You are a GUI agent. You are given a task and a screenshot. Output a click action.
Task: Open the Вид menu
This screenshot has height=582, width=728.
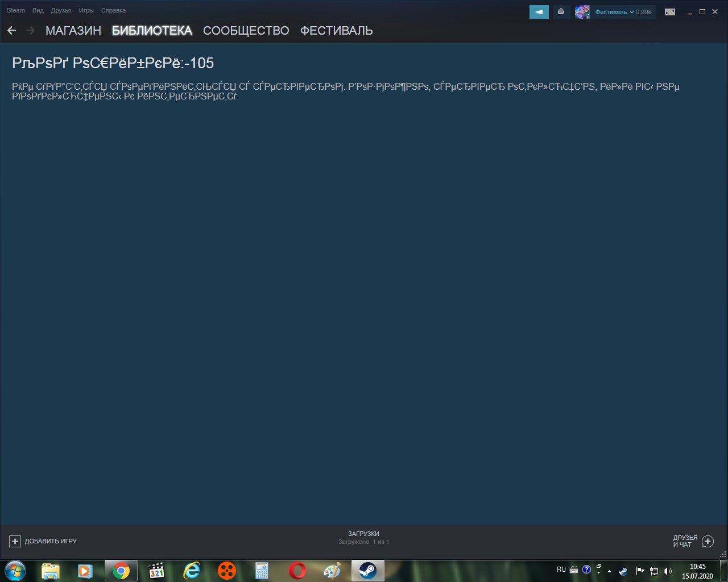(x=38, y=10)
